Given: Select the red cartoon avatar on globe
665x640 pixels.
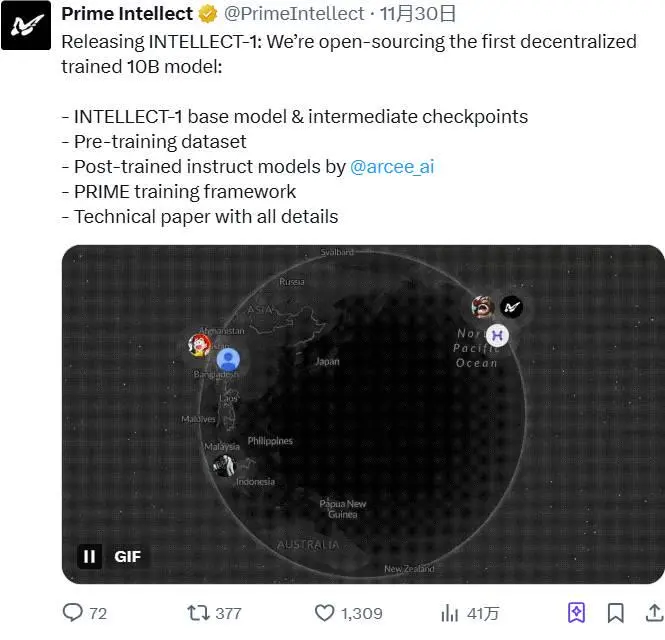Looking at the screenshot, I should tap(200, 345).
